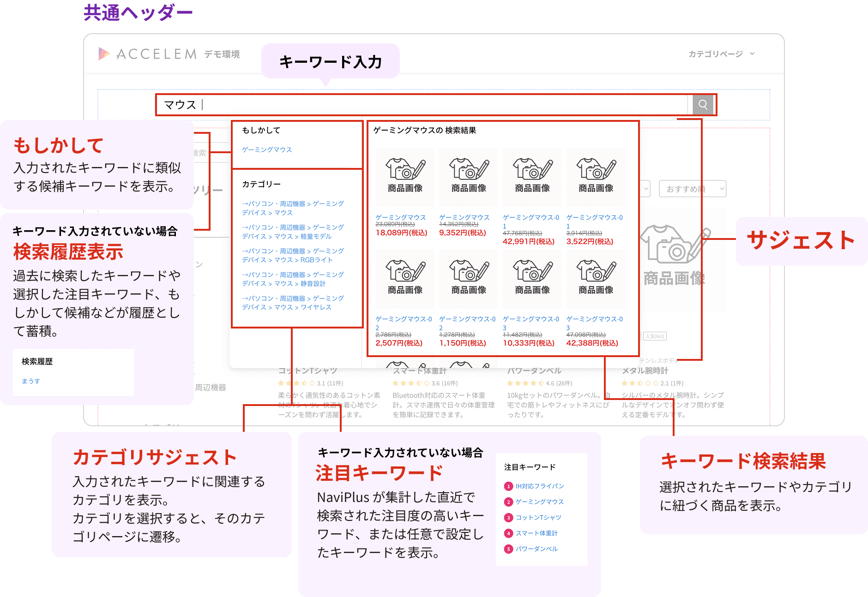Click the ACCELEM logo icon in the header
The image size is (868, 597).
click(103, 54)
